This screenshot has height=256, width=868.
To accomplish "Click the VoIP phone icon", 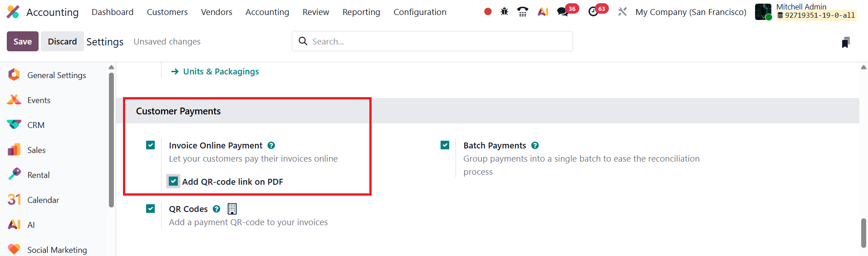I will [x=523, y=12].
